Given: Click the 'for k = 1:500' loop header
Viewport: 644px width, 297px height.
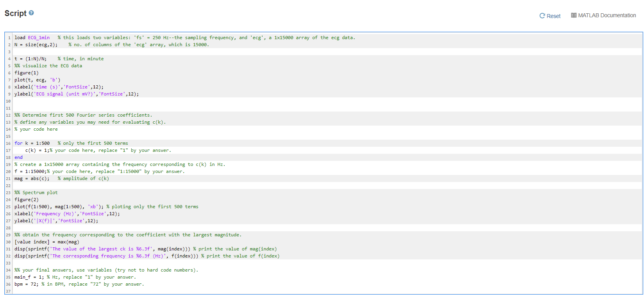Looking at the screenshot, I should 32,143.
